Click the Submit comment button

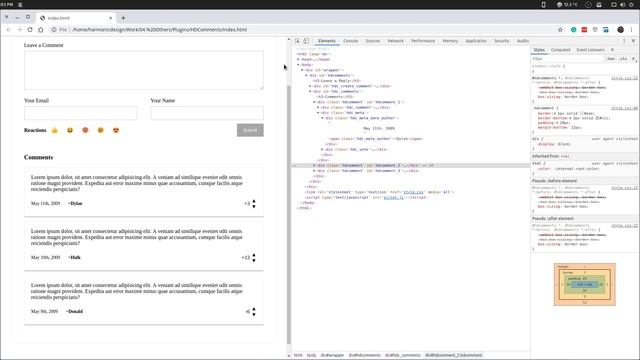(x=250, y=130)
